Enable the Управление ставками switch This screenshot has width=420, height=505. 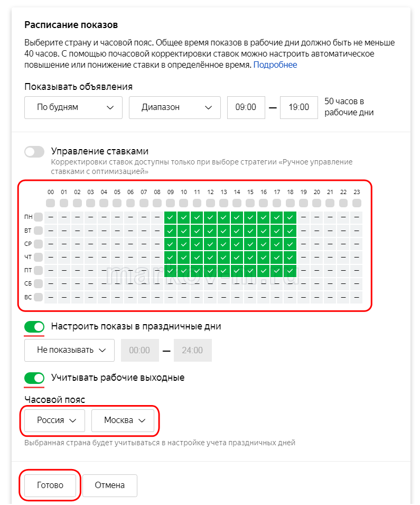click(34, 152)
